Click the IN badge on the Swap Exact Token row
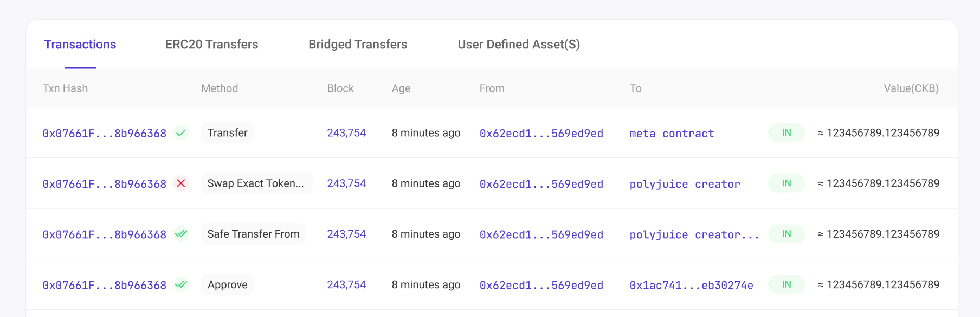The width and height of the screenshot is (980, 317). (786, 183)
